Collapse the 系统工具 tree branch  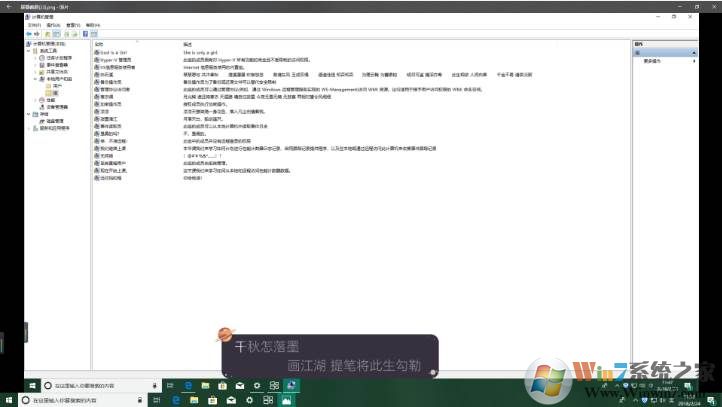pyautogui.click(x=29, y=51)
